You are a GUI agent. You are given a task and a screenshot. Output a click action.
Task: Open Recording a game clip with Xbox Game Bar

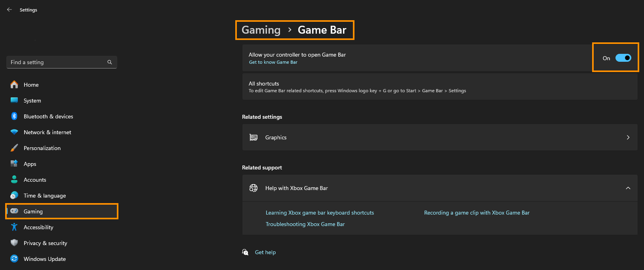[x=476, y=213]
